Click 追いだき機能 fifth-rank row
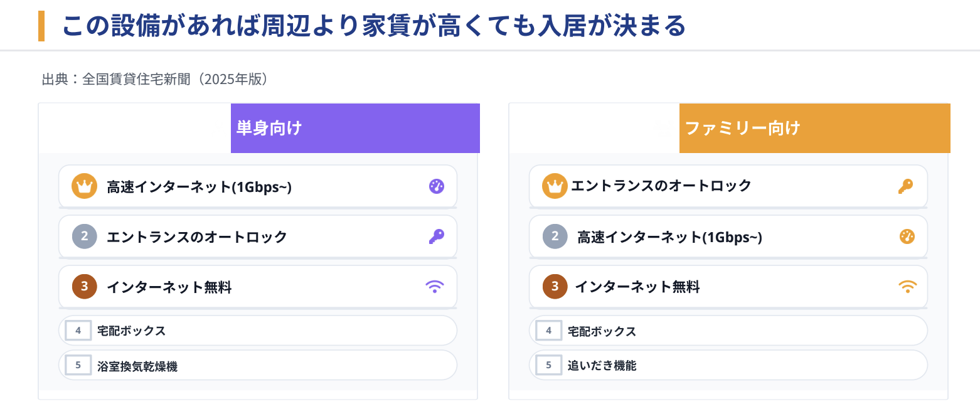The width and height of the screenshot is (980, 414). [728, 365]
